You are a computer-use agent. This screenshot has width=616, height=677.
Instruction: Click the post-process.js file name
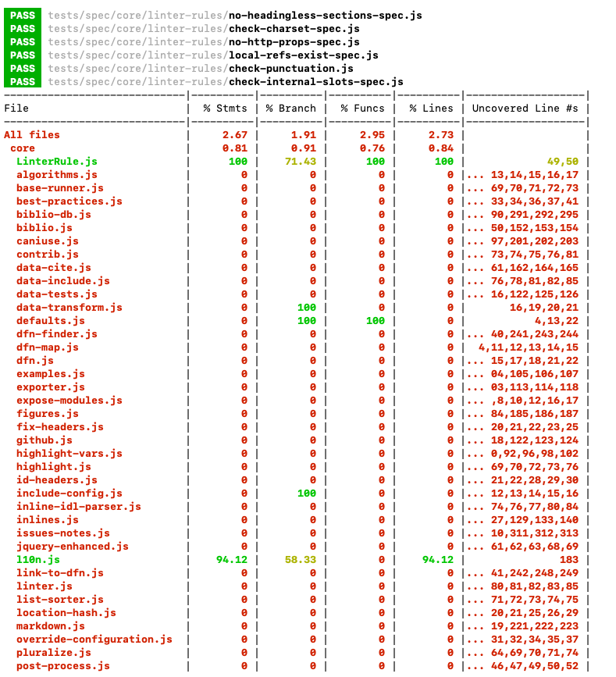point(63,666)
